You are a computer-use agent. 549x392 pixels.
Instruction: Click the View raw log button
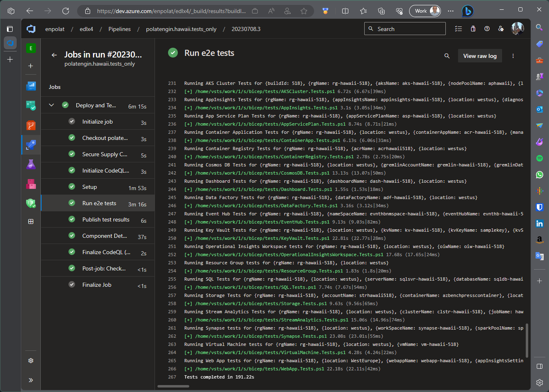480,56
